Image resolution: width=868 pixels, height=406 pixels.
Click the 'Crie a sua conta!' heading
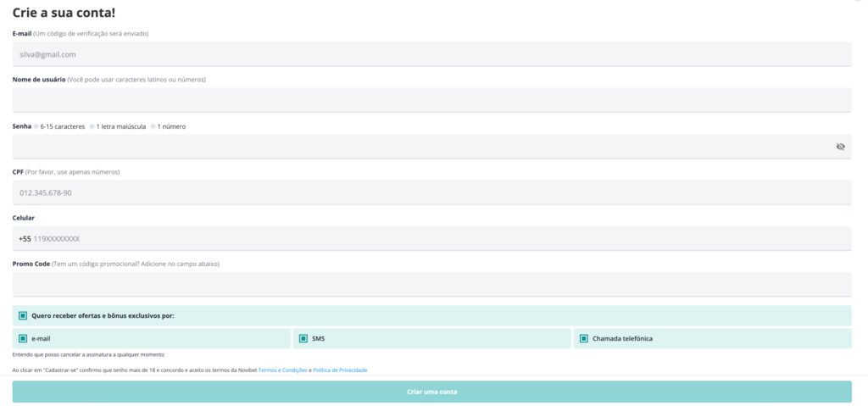[64, 13]
